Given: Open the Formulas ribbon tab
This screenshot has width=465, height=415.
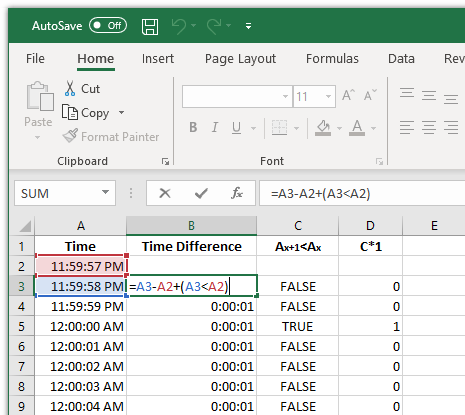Looking at the screenshot, I should [x=332, y=59].
